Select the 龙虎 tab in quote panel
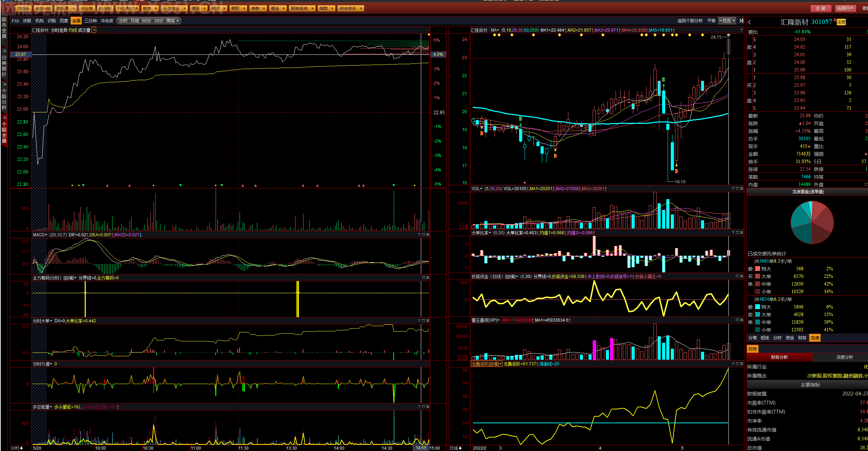Screen dimensions: 868x451 (x=815, y=338)
